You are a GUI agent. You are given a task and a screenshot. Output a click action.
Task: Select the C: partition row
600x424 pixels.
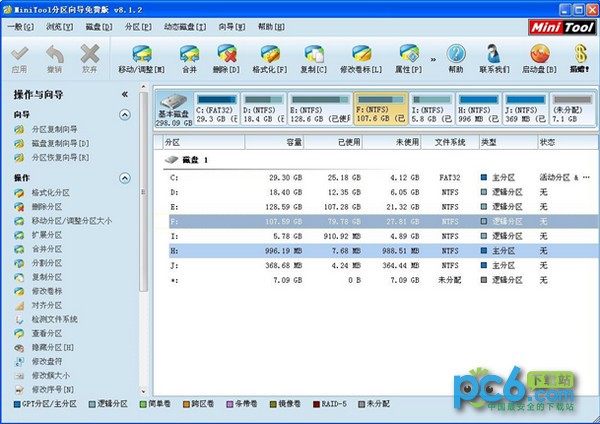click(383, 178)
